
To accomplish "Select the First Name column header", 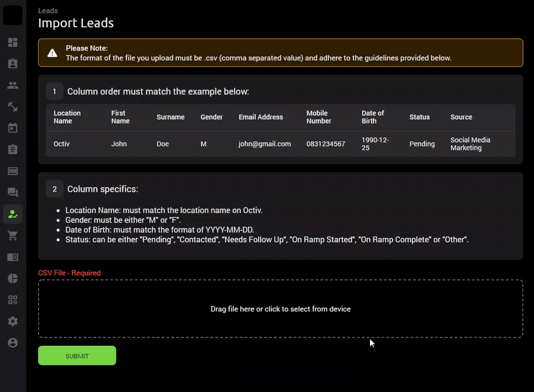I will [x=120, y=117].
